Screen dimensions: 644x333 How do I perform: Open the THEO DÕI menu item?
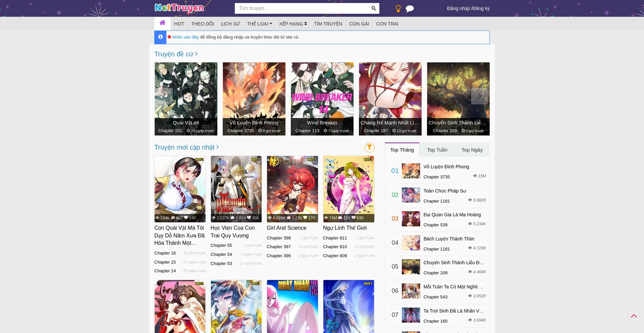(203, 24)
